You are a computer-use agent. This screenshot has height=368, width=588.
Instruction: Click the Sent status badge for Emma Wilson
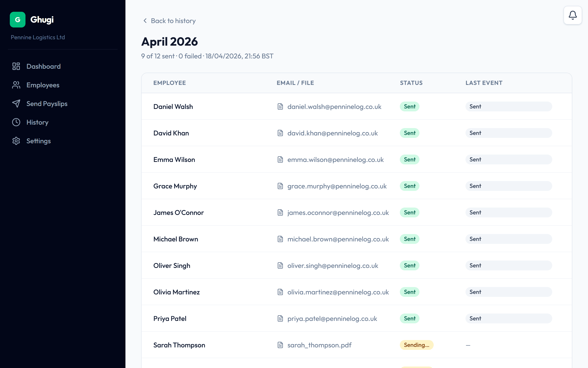409,159
